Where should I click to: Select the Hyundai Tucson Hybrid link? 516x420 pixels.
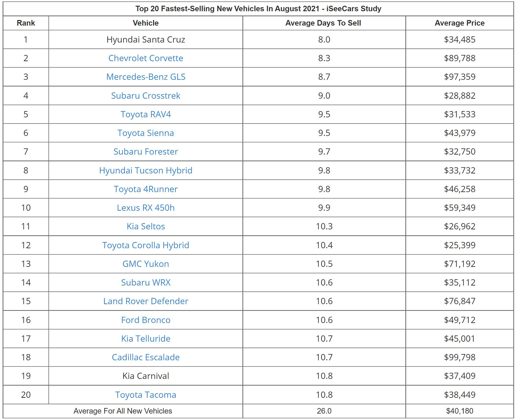pyautogui.click(x=146, y=170)
